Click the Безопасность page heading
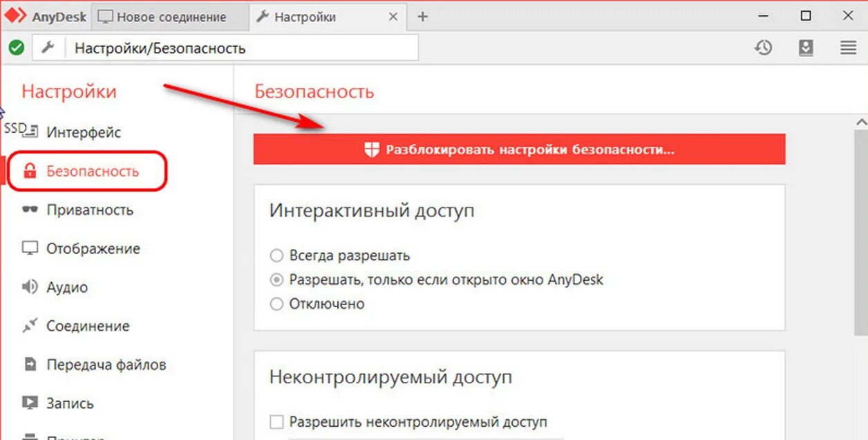 (314, 91)
